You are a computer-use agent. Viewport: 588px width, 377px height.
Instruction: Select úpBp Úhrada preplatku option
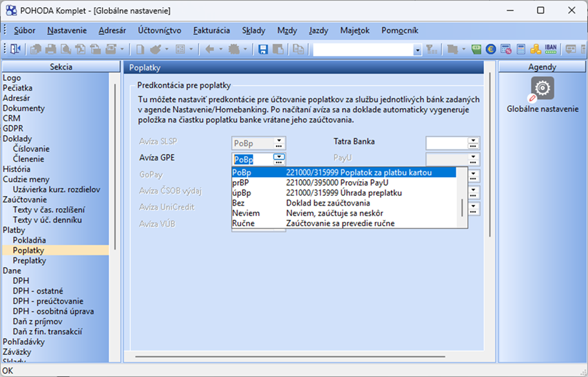344,193
